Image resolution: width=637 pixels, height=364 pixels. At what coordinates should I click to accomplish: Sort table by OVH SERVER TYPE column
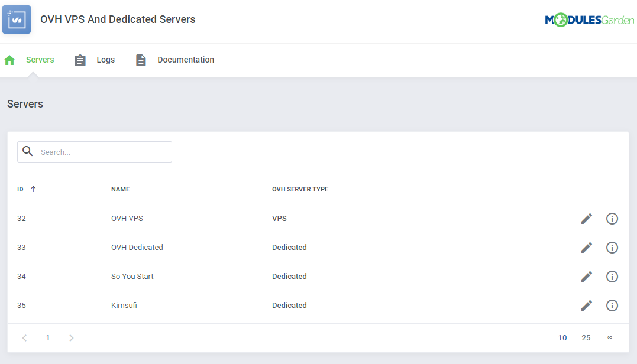pos(300,189)
